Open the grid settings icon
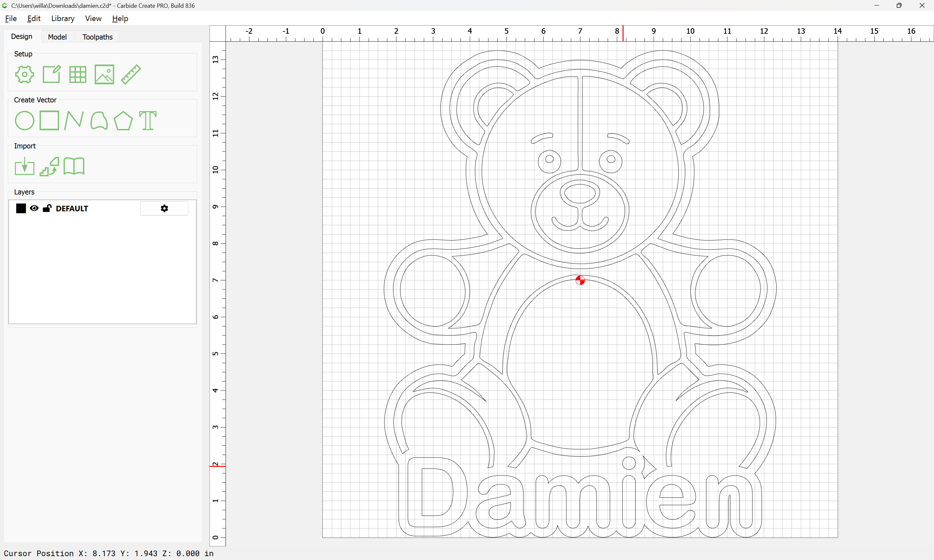934x560 pixels. [78, 74]
